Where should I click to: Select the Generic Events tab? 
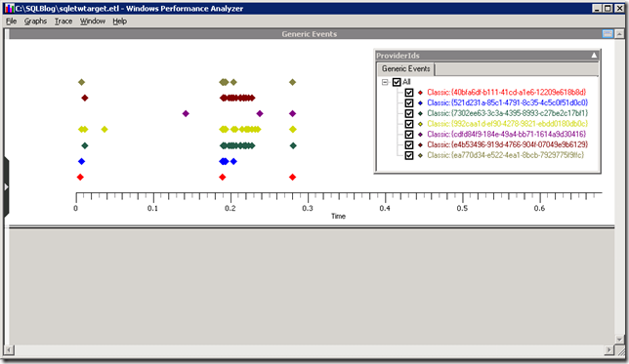tap(406, 69)
